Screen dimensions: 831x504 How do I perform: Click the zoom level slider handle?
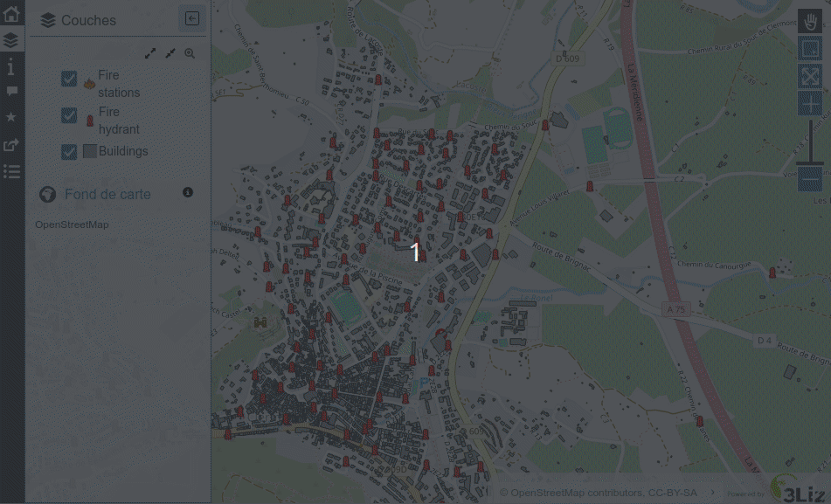click(x=810, y=162)
